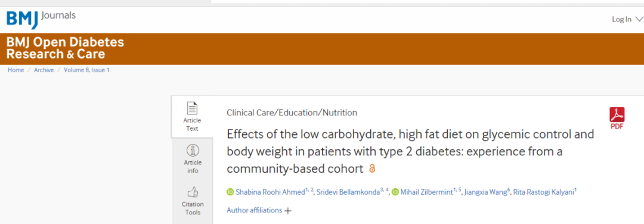Viewport: 644px width, 224px height.
Task: Open author Sridevi Bellamkonda link
Action: [348, 192]
